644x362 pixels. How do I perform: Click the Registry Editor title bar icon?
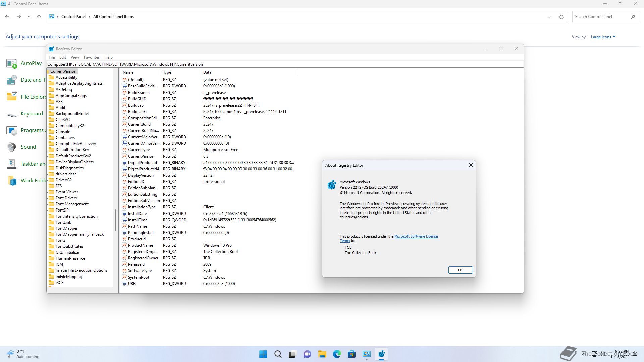[51, 49]
